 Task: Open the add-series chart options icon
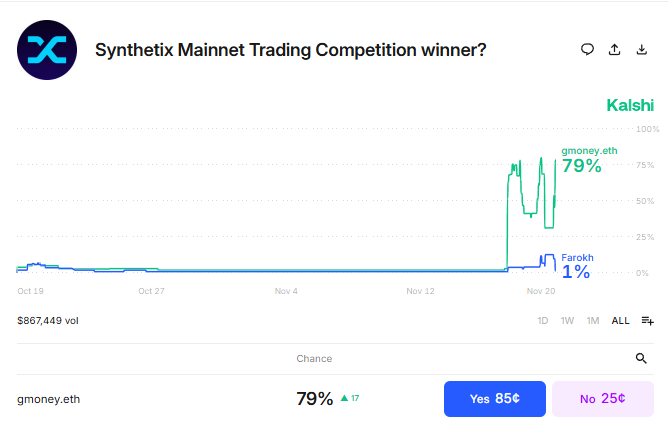pos(647,321)
